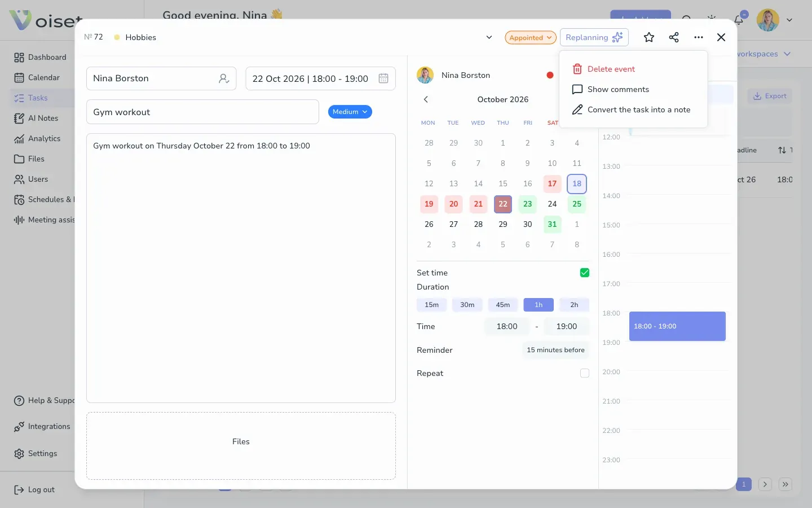
Task: Click the Gym workout title field
Action: point(202,112)
